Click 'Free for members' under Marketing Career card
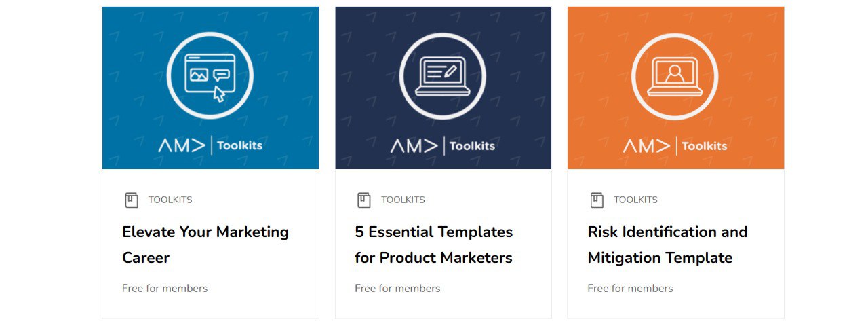 pos(165,288)
